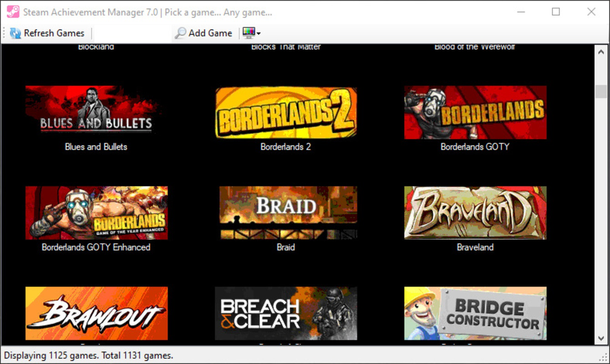
Task: Select the Borderlands GOTY Enhanced banner
Action: (x=96, y=213)
